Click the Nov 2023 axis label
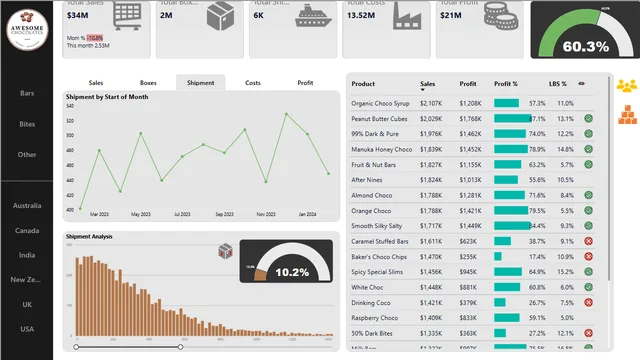The width and height of the screenshot is (640, 360). coord(266,214)
